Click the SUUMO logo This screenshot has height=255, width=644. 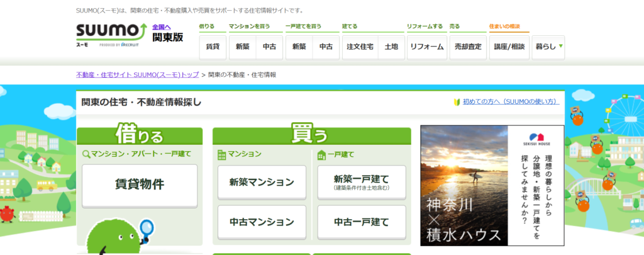(x=111, y=31)
